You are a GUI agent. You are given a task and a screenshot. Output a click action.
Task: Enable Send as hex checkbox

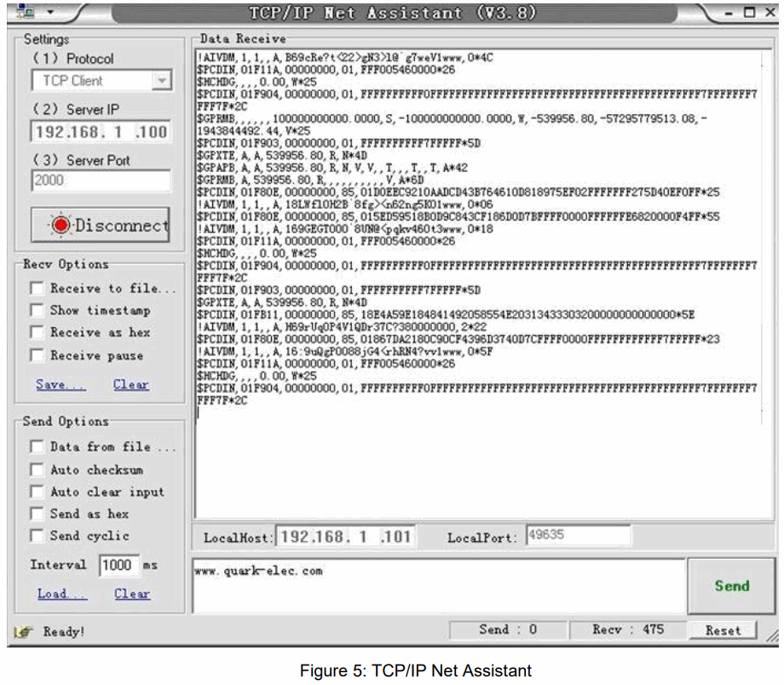(37, 514)
